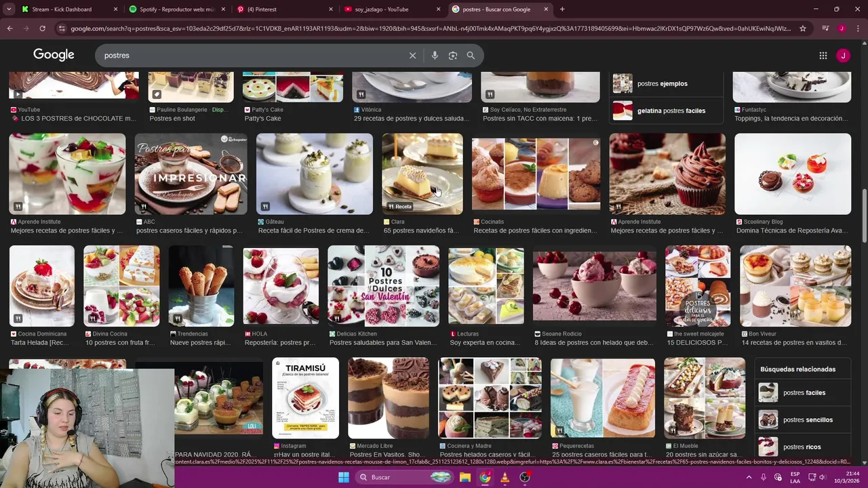The height and width of the screenshot is (488, 868).
Task: Open Chrome profile avatar in toolbar
Action: tap(842, 28)
